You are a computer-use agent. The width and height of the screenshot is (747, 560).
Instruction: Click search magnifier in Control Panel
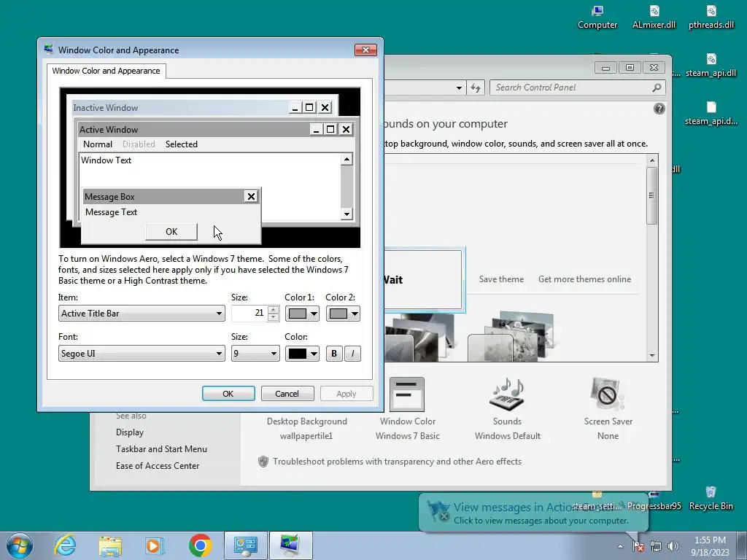[657, 87]
